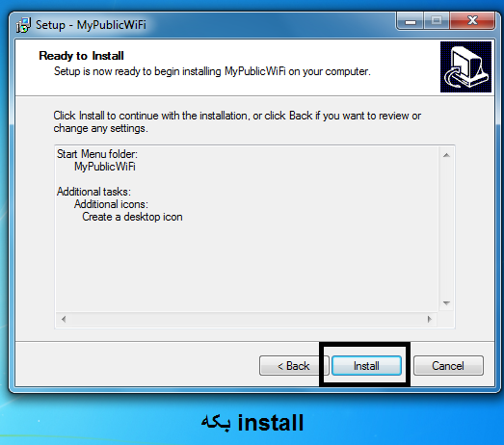Click the 'Create a desktop icon' line
The image size is (504, 445).
(132, 217)
